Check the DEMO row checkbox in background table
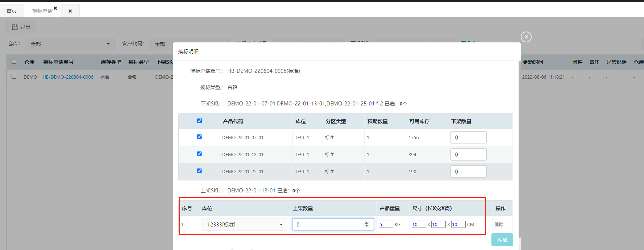 point(14,76)
